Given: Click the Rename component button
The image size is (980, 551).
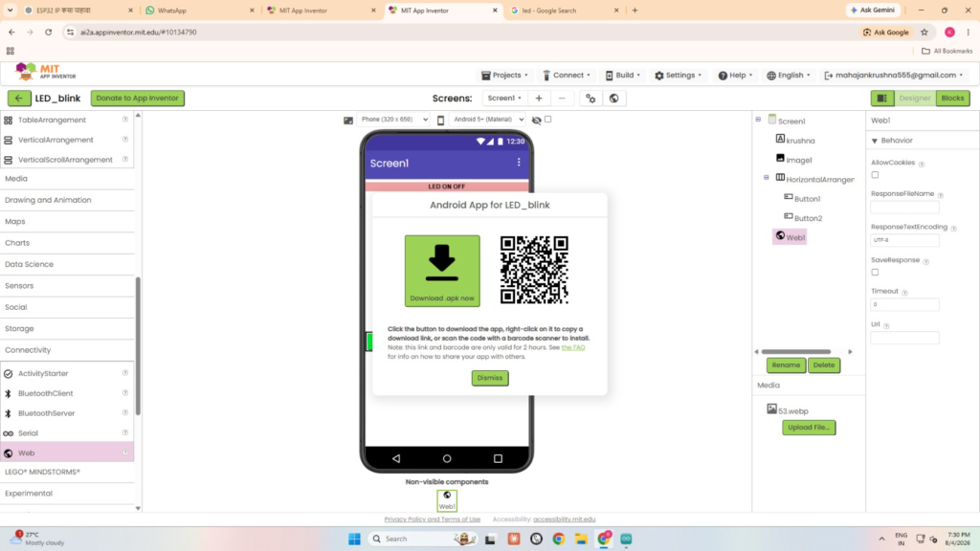Looking at the screenshot, I should (x=786, y=364).
